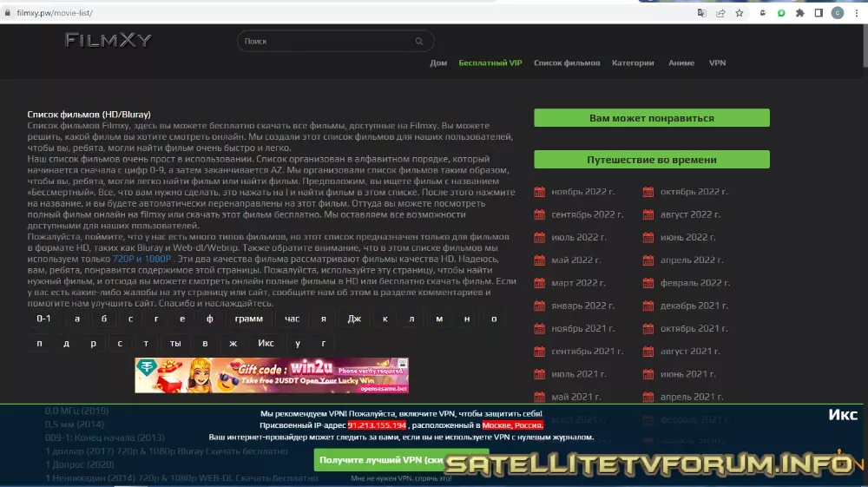Screen dimensions: 868x487
Task: Open the Дом menu item
Action: pyautogui.click(x=438, y=63)
